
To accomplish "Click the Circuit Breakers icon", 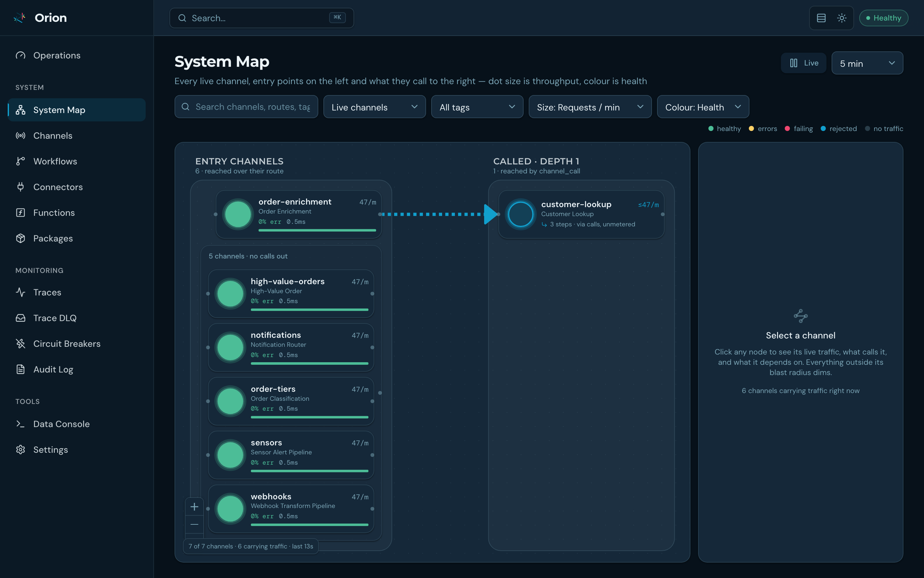I will click(x=21, y=344).
